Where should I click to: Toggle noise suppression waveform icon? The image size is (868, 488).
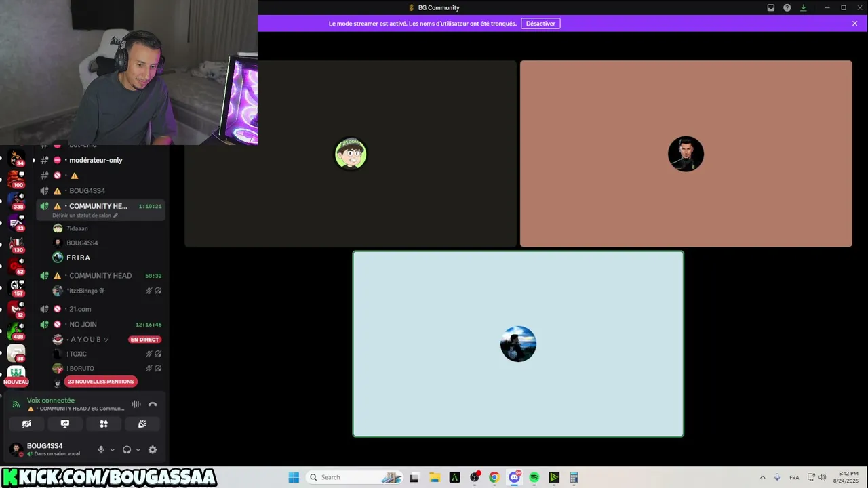pos(136,404)
